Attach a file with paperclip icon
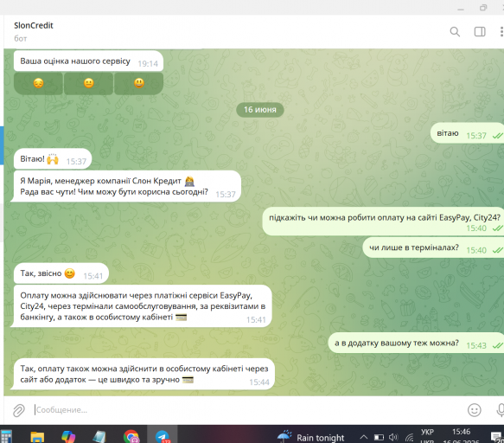 [19, 410]
